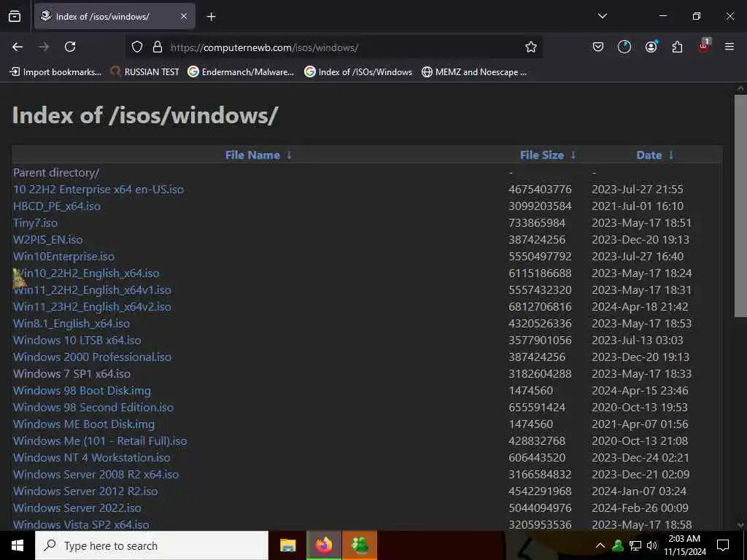Open Windows 10 LTSB x64.iso link
The width and height of the screenshot is (747, 560).
[x=77, y=340]
